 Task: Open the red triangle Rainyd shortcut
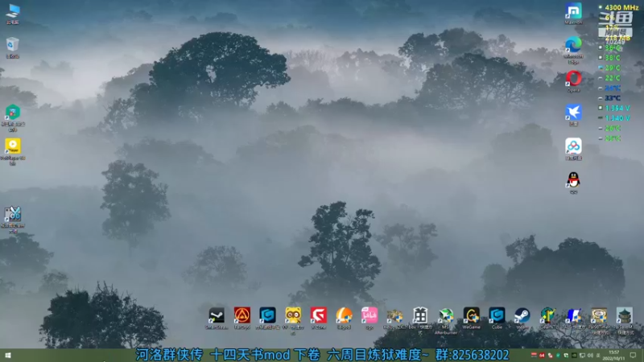pyautogui.click(x=242, y=318)
